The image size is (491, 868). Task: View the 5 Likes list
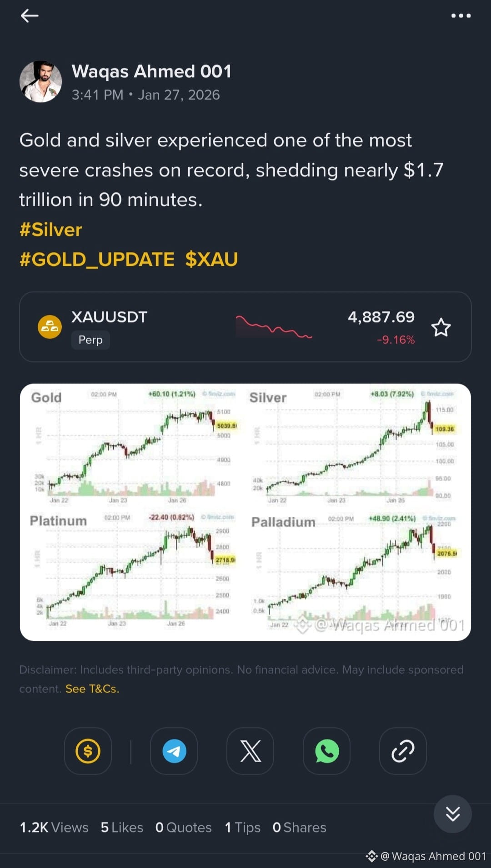(x=122, y=828)
